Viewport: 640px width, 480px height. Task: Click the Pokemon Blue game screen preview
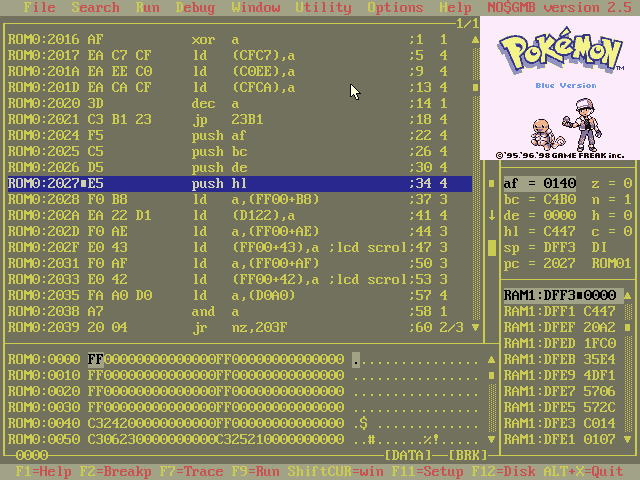pyautogui.click(x=560, y=88)
